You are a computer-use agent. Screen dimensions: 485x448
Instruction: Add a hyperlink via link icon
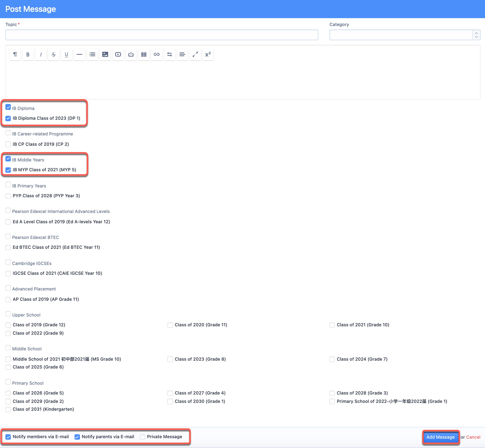pyautogui.click(x=157, y=54)
